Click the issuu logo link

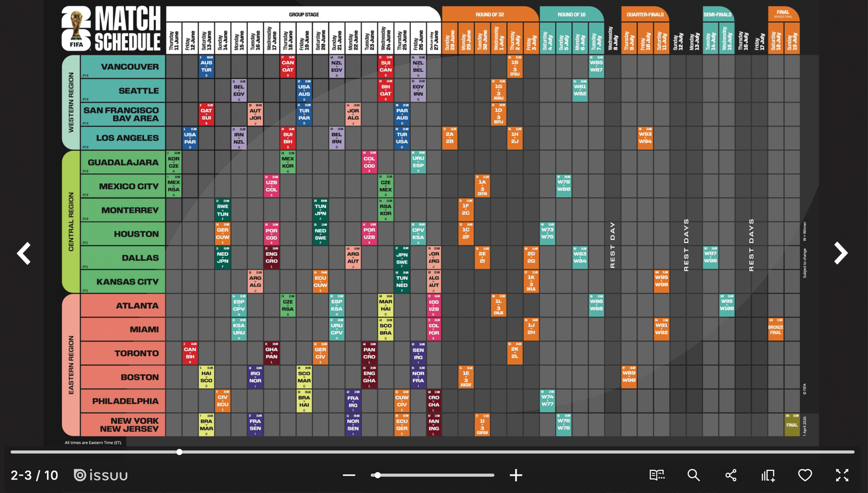coord(101,476)
